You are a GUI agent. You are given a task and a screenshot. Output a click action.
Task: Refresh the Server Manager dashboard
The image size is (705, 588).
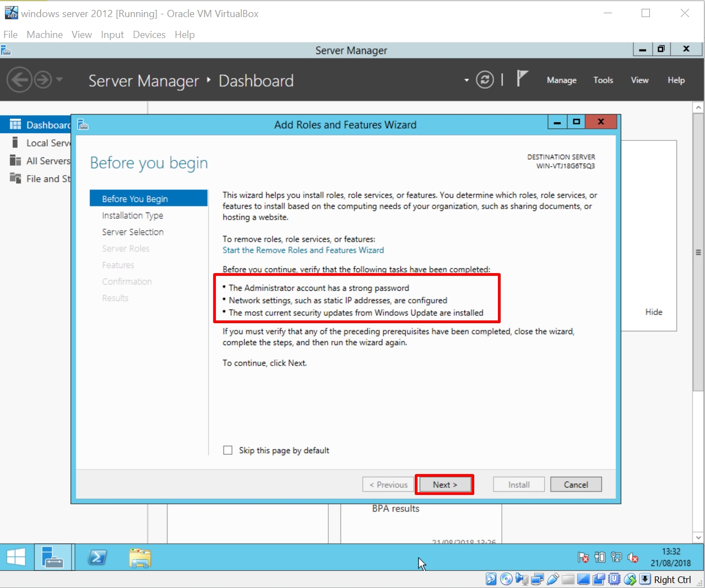(485, 80)
